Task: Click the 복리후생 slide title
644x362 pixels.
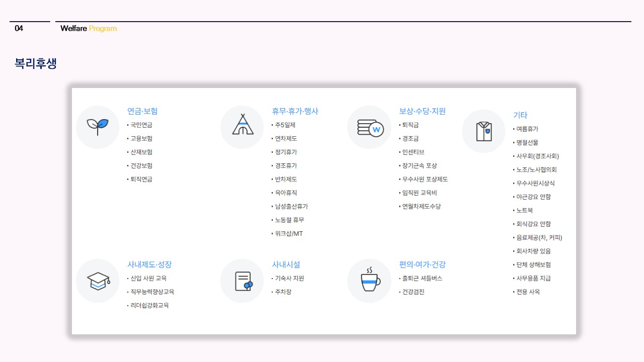Action: point(36,64)
